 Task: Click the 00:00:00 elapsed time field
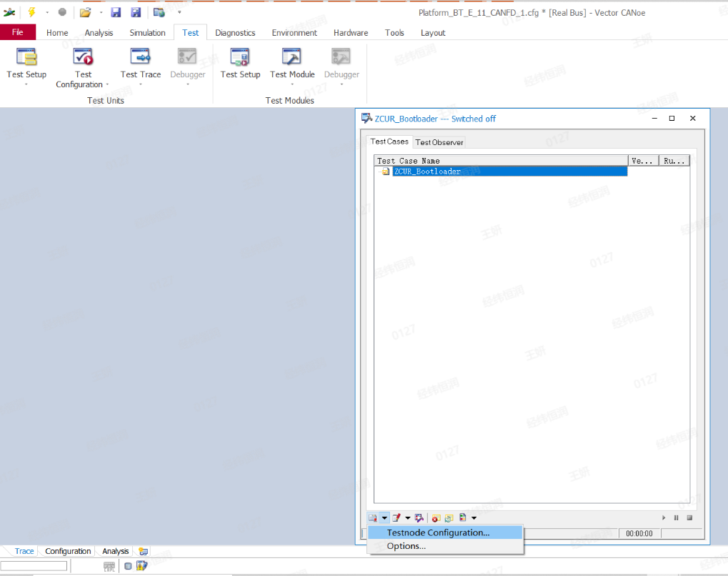point(639,533)
